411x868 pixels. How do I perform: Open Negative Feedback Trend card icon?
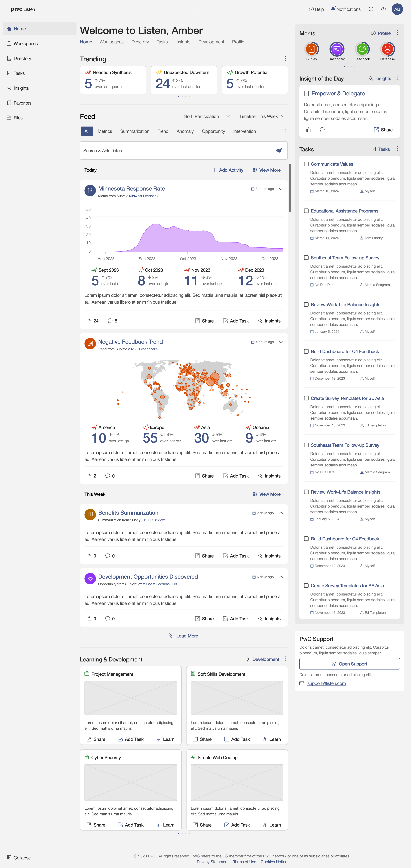(x=90, y=344)
